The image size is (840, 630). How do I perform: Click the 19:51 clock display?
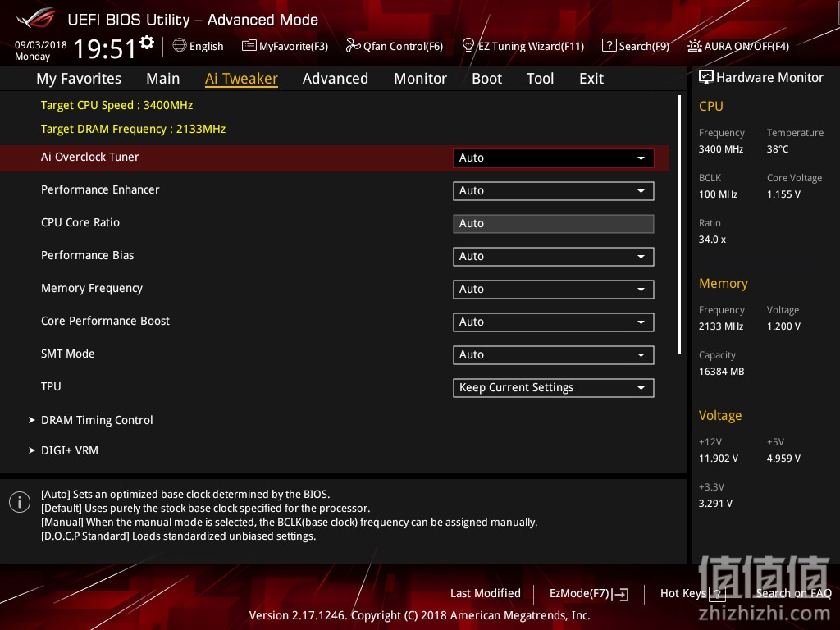pyautogui.click(x=105, y=48)
